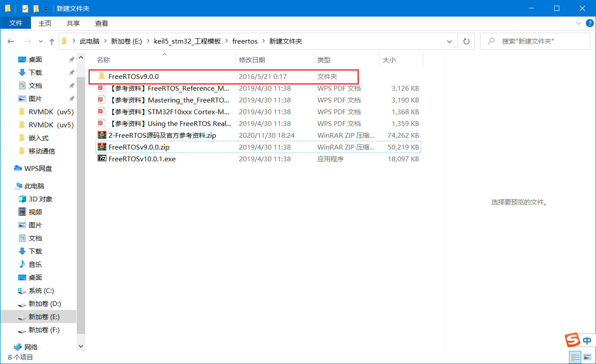
Task: Switch to the 查看 ribbon tab
Action: tap(102, 23)
